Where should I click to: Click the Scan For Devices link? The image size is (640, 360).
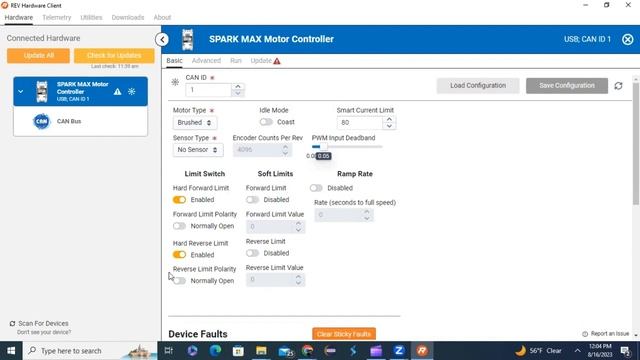click(43, 323)
